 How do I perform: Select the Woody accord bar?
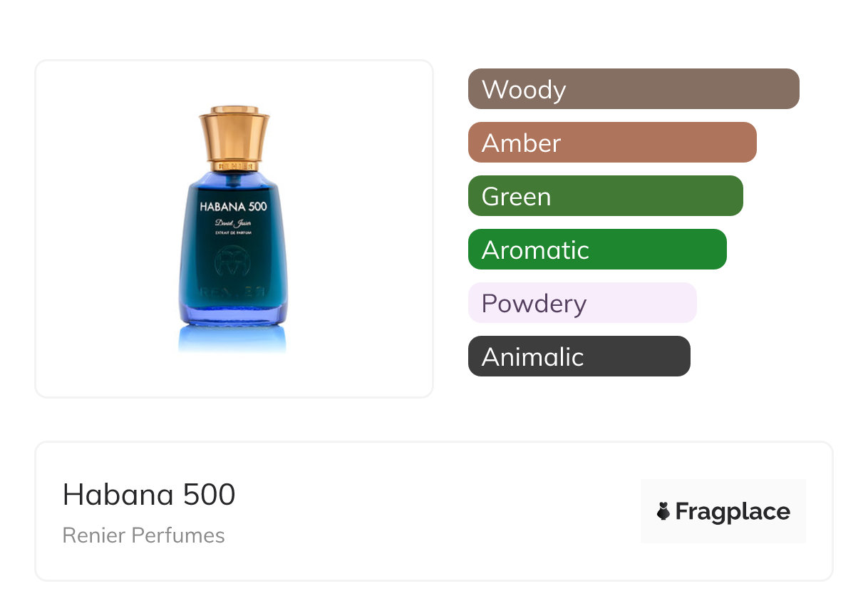click(634, 89)
